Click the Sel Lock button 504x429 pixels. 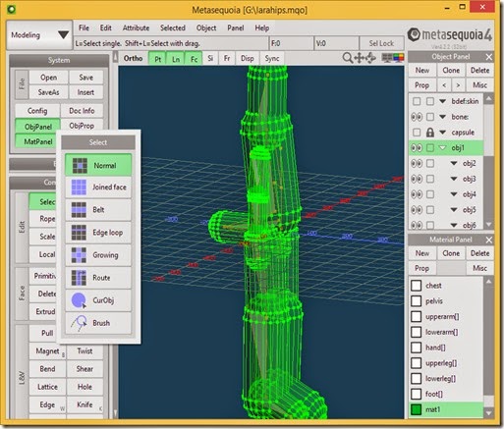(381, 43)
